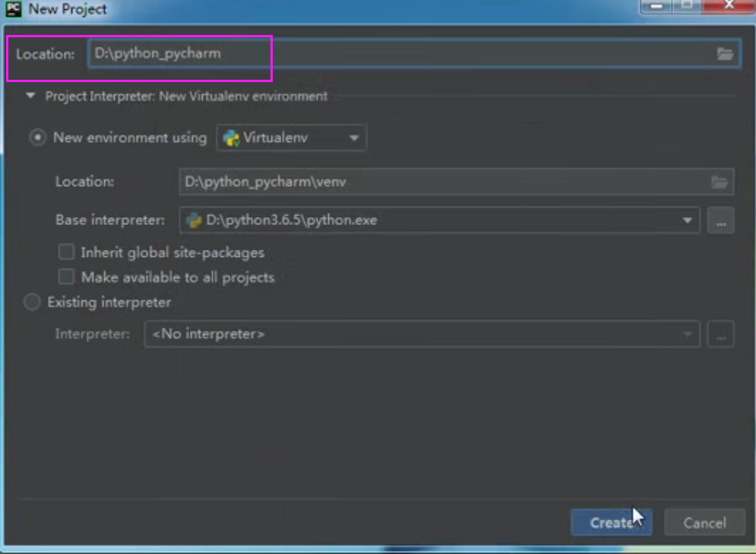Click the Cancel button
The height and width of the screenshot is (554, 756).
click(704, 523)
